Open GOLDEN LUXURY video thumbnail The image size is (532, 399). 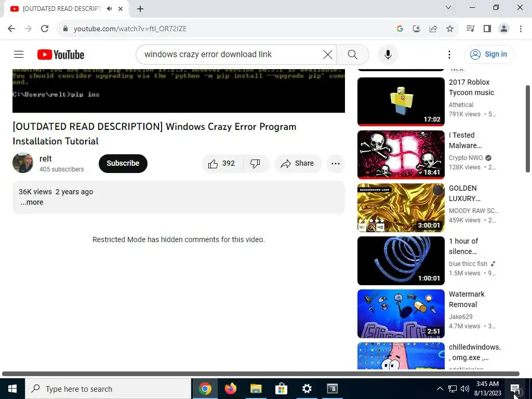coord(401,208)
